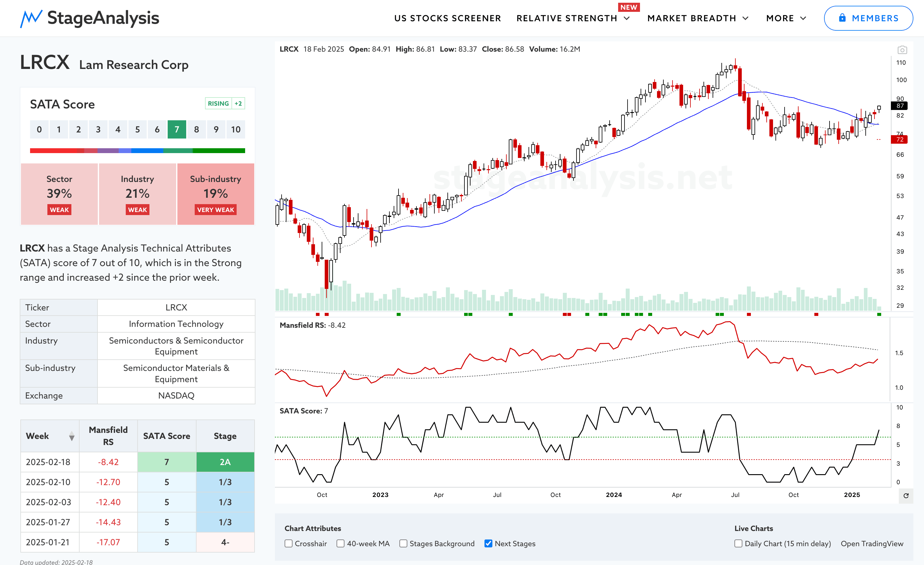Click the RISING +2 badge
This screenshot has width=924, height=565.
[x=225, y=104]
